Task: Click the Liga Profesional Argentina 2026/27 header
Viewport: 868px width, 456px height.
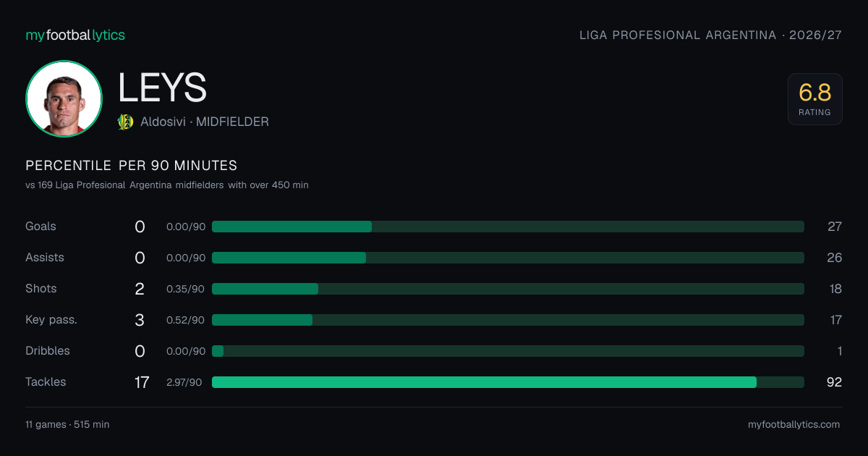Action: click(710, 35)
